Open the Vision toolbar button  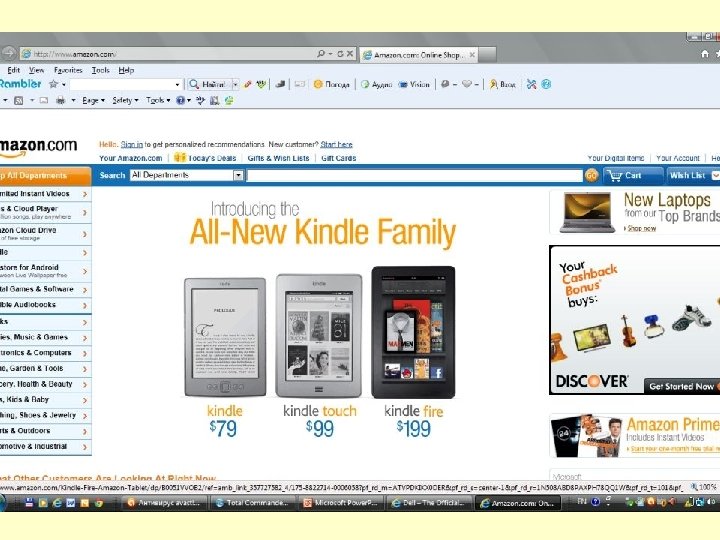point(414,84)
